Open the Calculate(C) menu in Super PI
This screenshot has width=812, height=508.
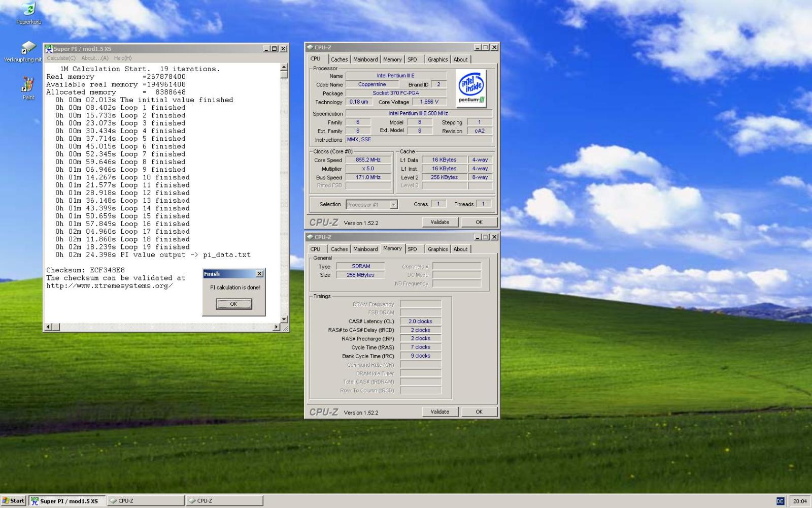[x=61, y=58]
